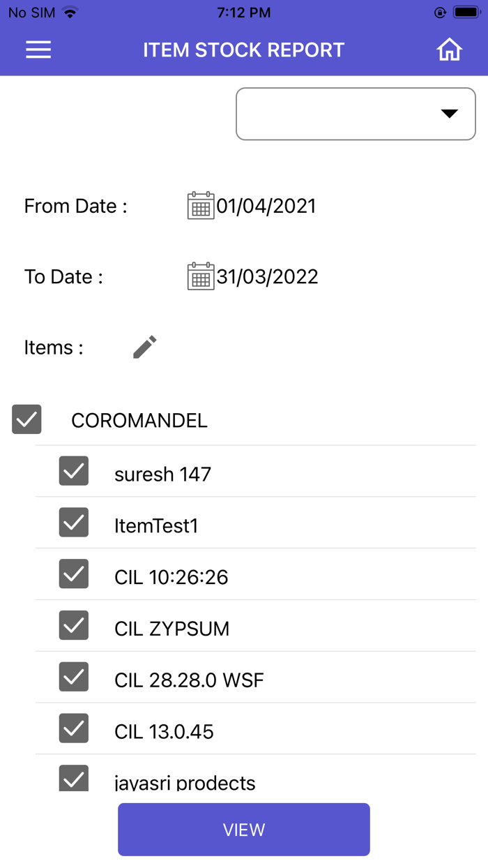The height and width of the screenshot is (868, 488).
Task: Uncheck the CIL ZYPSUM item
Action: (x=73, y=625)
